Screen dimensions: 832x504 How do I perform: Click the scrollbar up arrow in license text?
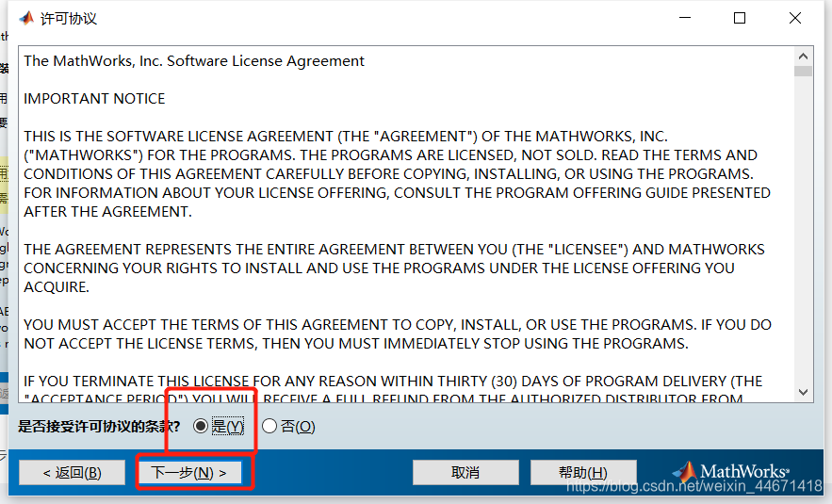click(x=803, y=57)
